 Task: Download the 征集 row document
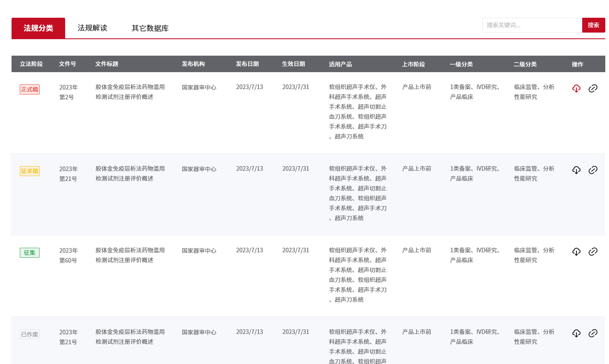[576, 251]
